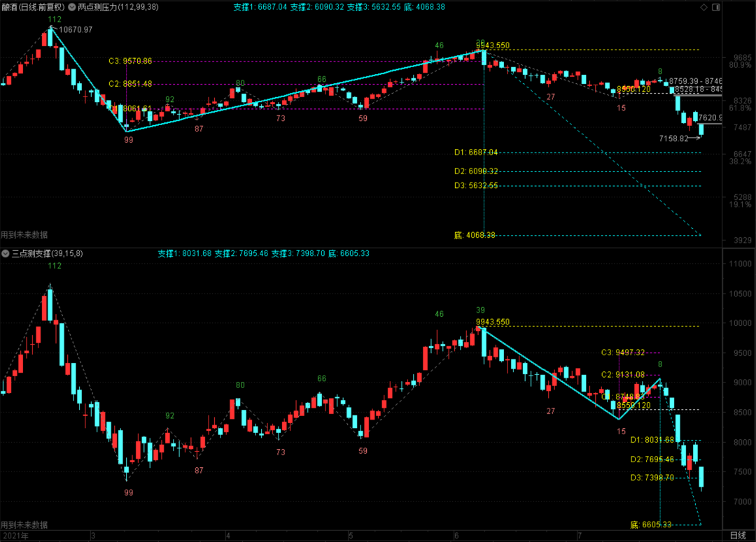
Task: Click the 底: 4068.38 label in upper chart
Action: tap(475, 235)
